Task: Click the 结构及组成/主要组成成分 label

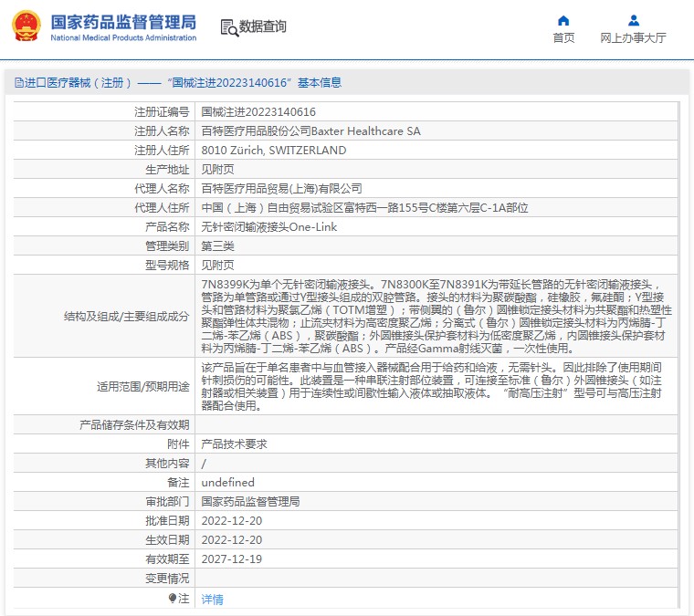Action: coord(127,316)
